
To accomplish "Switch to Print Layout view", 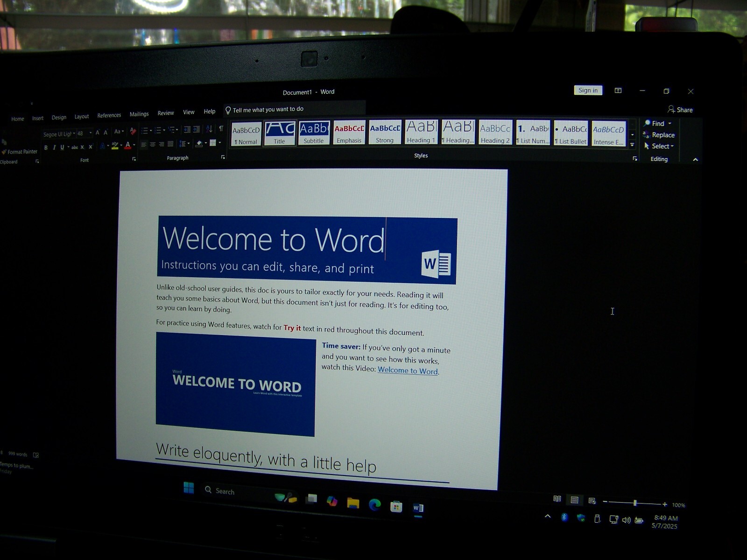I will [575, 500].
